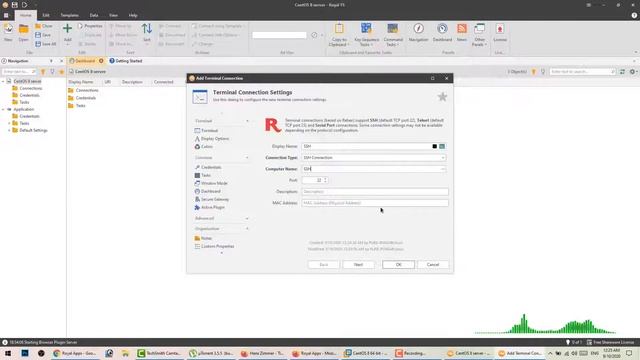Collapse the Terminal section in dialog sidebar

(247, 121)
